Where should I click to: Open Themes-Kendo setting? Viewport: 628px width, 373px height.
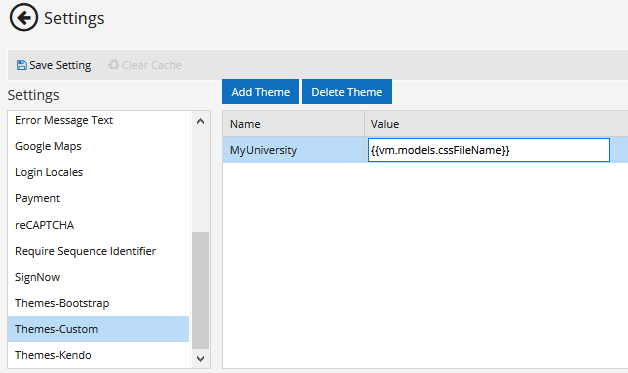click(98, 355)
